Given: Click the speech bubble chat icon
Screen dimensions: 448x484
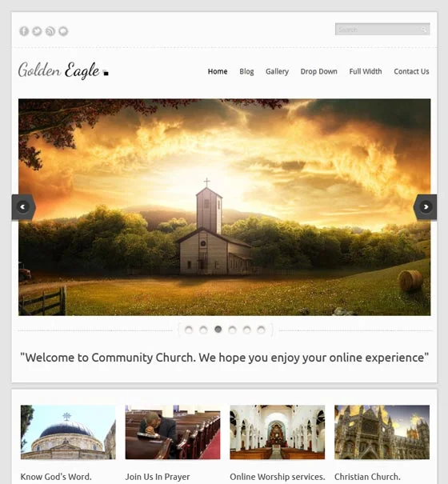Looking at the screenshot, I should coord(63,31).
